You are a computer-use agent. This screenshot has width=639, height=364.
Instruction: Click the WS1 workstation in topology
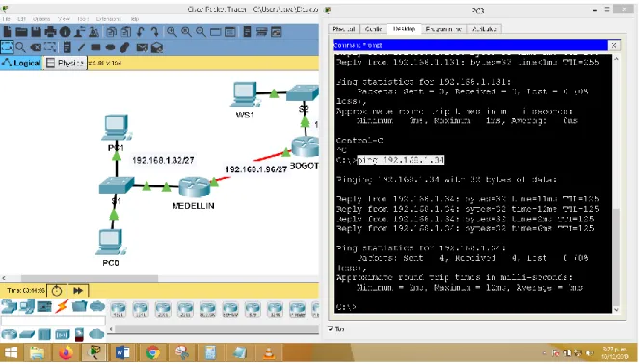[246, 95]
